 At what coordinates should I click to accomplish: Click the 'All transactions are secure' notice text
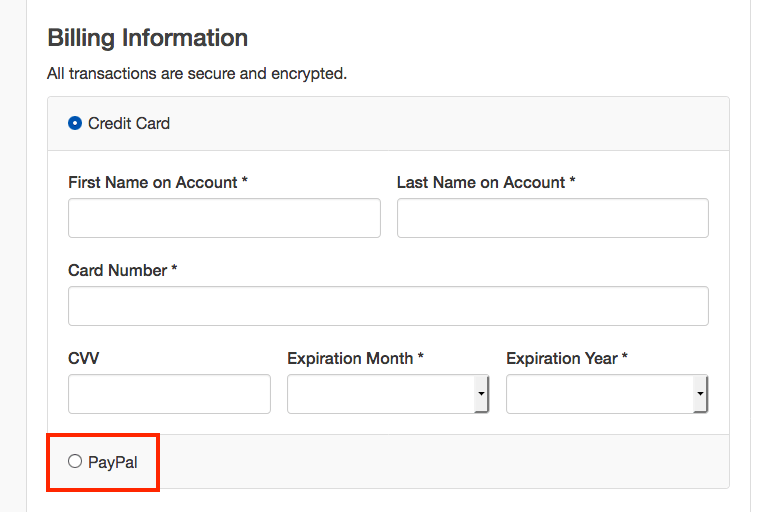point(197,73)
